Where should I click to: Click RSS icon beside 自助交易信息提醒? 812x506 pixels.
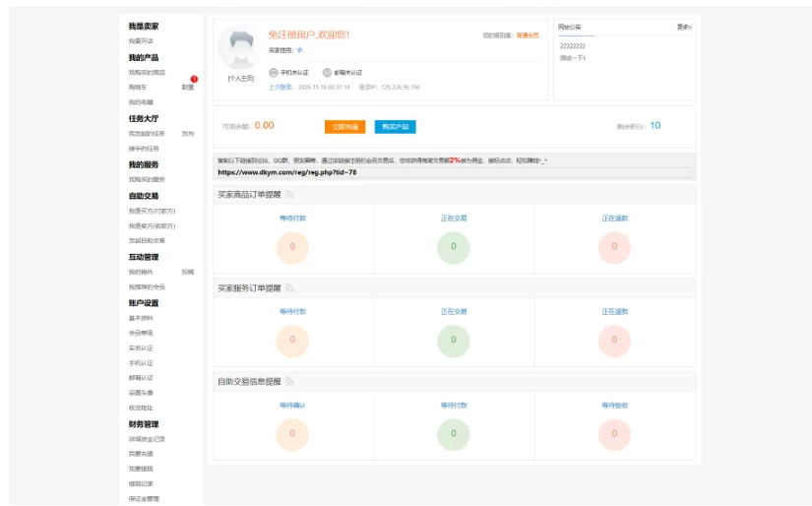click(289, 382)
